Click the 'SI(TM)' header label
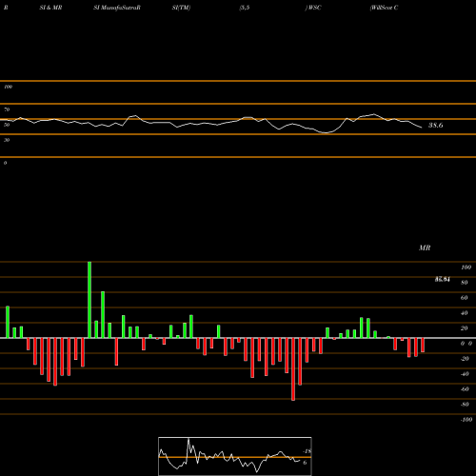The width and height of the screenshot is (476, 476). [x=181, y=8]
